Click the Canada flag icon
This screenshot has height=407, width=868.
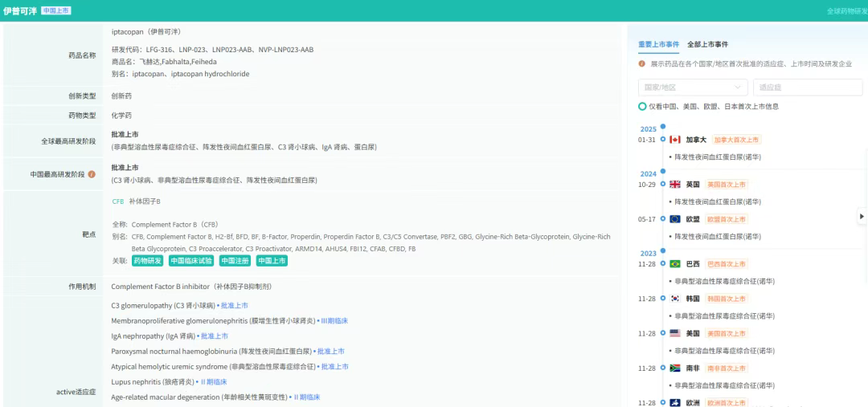point(675,140)
